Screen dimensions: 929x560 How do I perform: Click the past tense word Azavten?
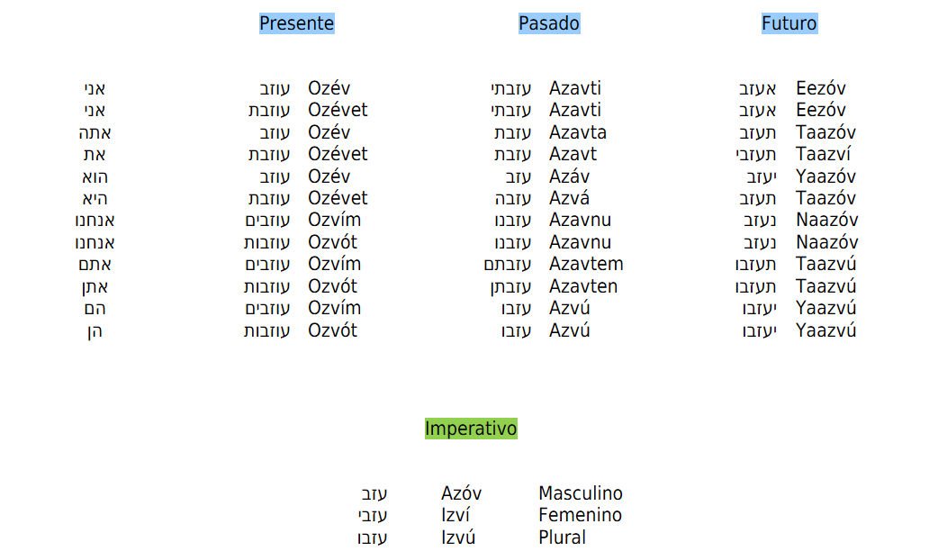tap(583, 286)
